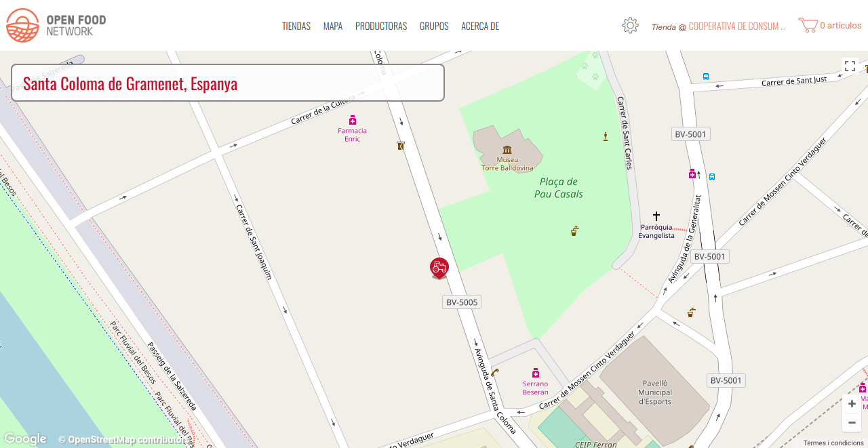Screen dimensions: 868x448
Task: Click the shopping cart icon
Action: [x=808, y=24]
